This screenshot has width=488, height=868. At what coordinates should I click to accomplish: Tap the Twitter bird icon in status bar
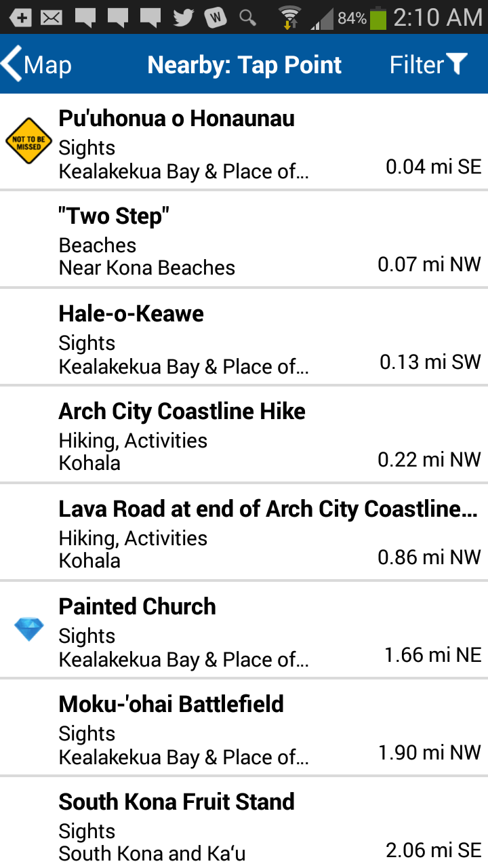(x=183, y=17)
